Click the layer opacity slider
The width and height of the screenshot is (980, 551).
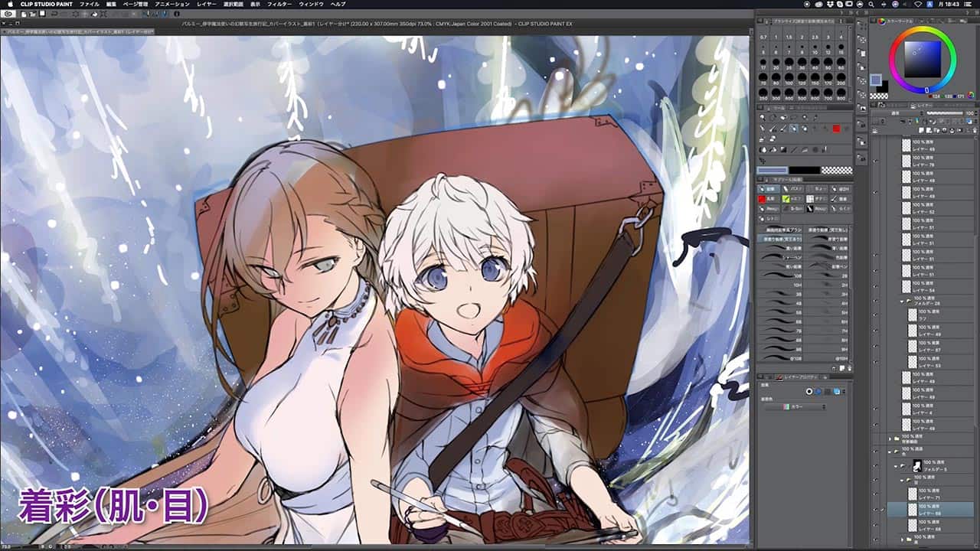(x=945, y=113)
